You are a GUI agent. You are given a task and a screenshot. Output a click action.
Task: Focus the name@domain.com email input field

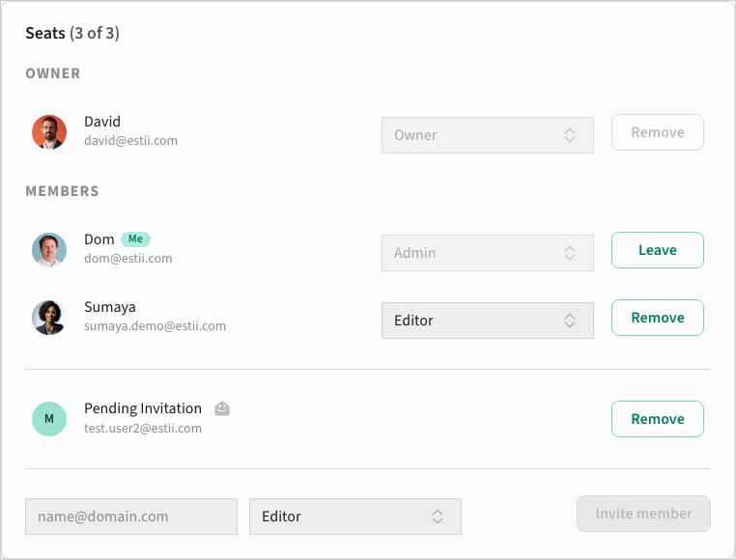[x=131, y=517]
